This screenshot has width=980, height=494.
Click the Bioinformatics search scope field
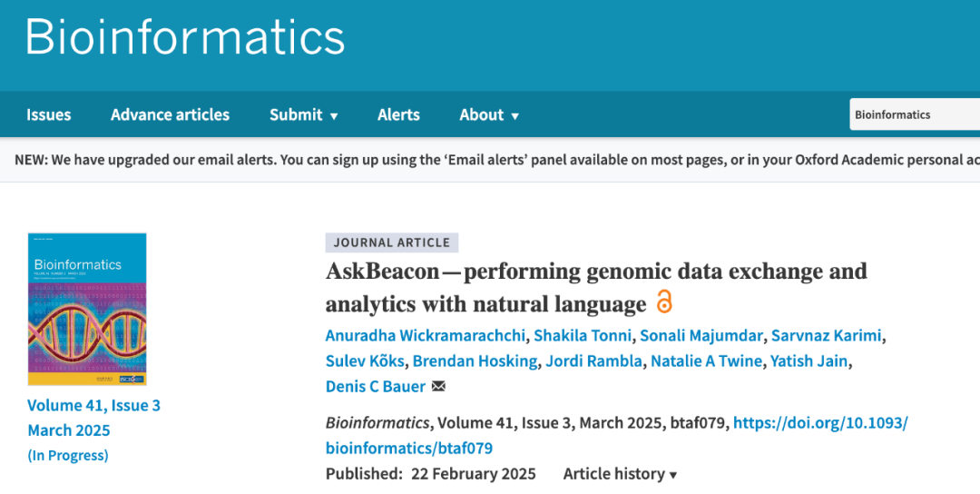(915, 114)
